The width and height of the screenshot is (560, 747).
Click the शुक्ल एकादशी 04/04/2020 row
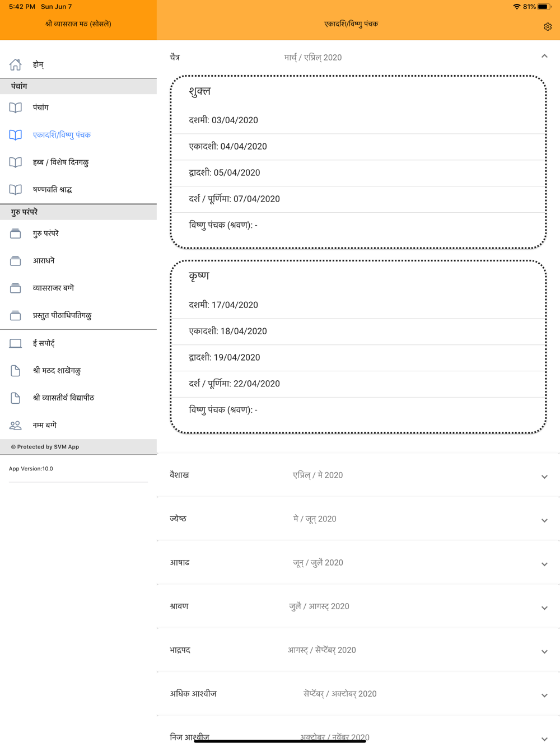point(358,147)
